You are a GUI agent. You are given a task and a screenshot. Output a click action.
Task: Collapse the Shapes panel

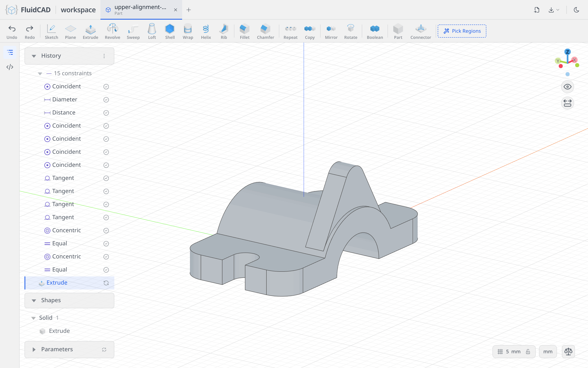click(x=34, y=301)
